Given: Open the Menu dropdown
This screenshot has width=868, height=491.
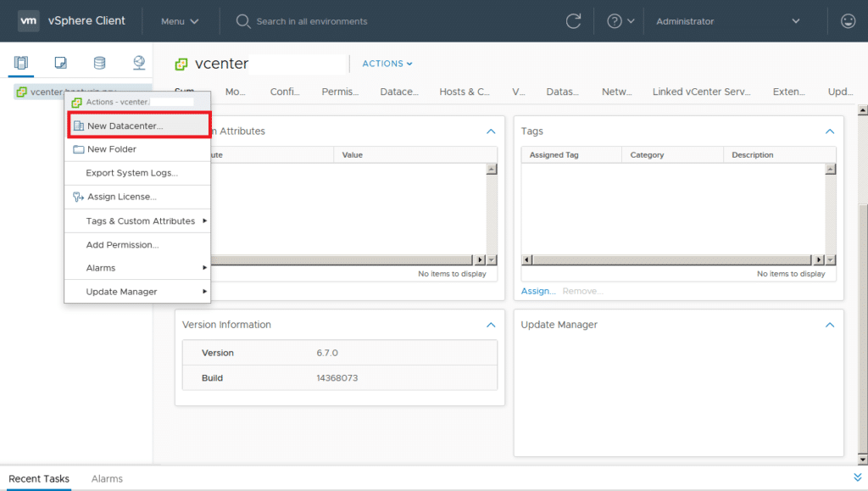Looking at the screenshot, I should point(180,21).
